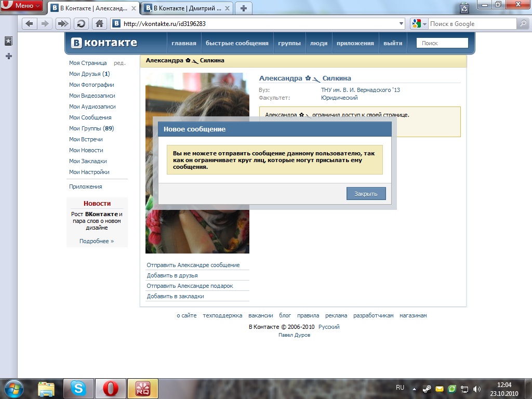
Task: Open the RQ messenger taskbar icon
Action: point(142,389)
